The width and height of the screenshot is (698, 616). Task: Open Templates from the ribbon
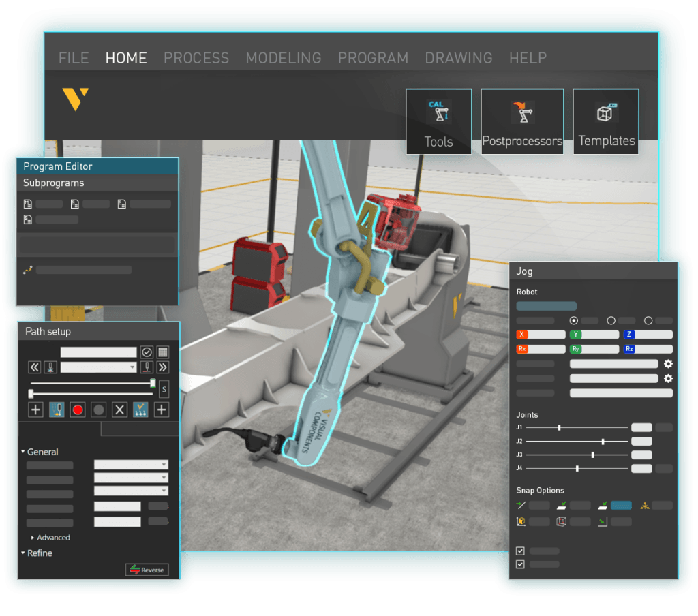[x=605, y=121]
